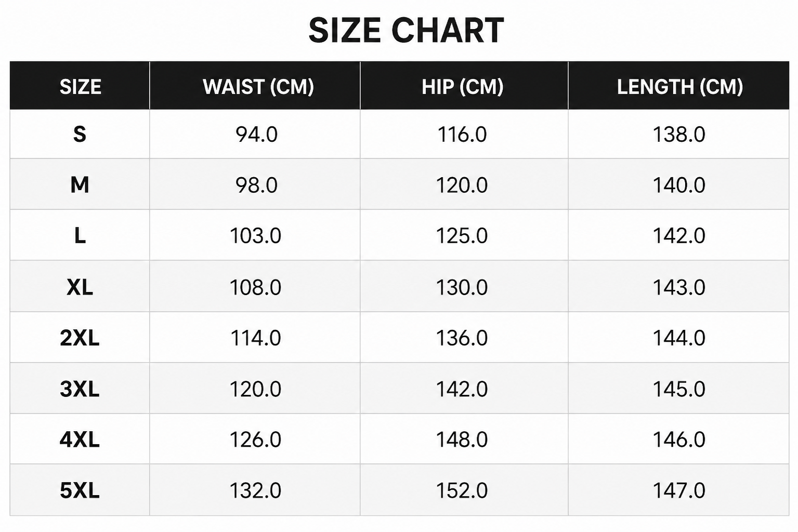798x532 pixels.
Task: Click the 4XL size row label
Action: (80, 440)
